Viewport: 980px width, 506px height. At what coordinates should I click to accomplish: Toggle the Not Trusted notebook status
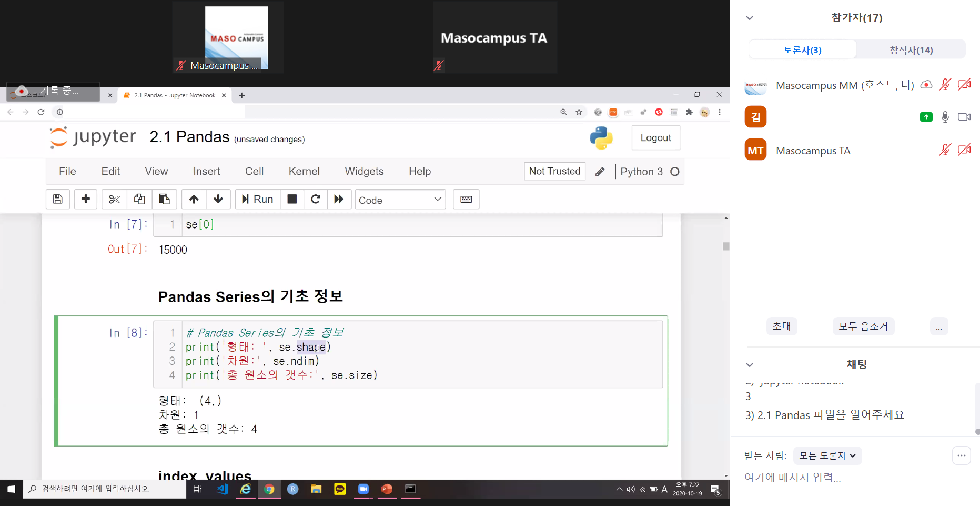(554, 171)
